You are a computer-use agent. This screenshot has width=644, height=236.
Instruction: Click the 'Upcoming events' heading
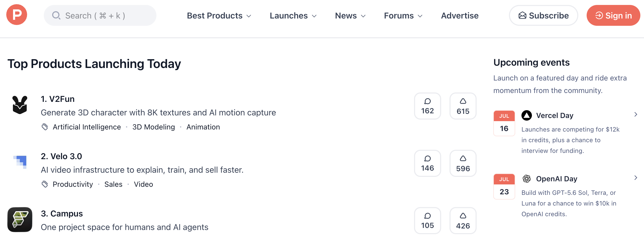[x=531, y=63]
